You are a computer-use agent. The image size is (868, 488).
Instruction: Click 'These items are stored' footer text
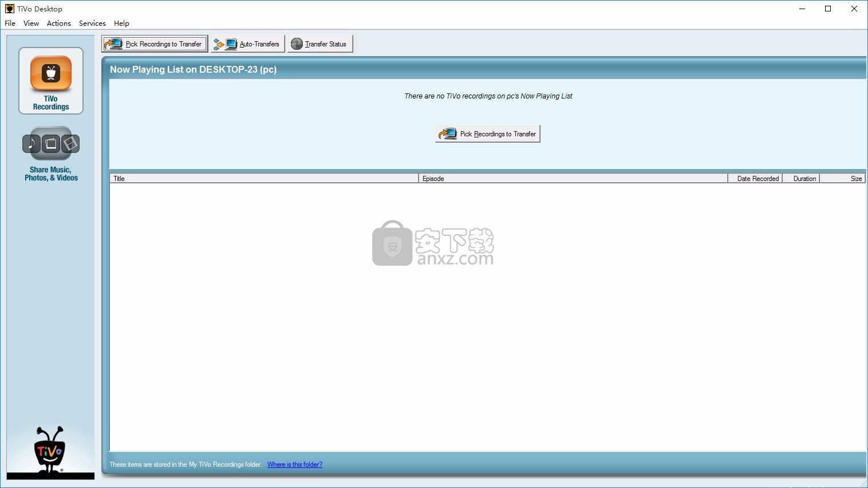pyautogui.click(x=186, y=465)
